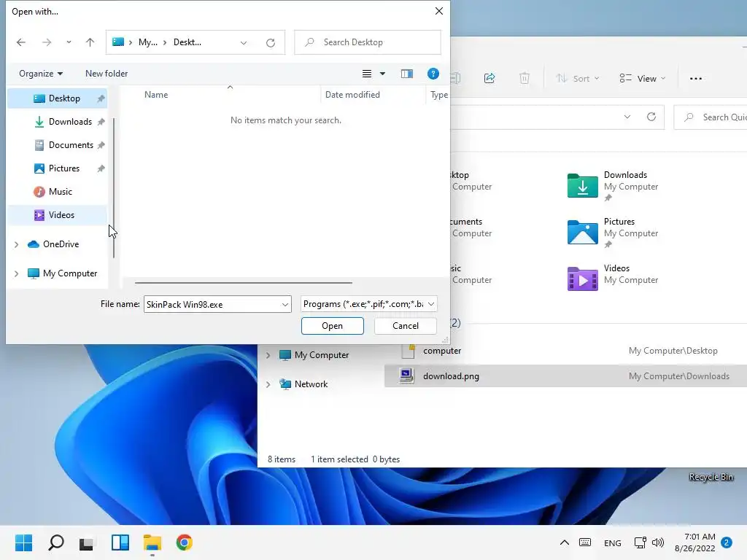The height and width of the screenshot is (560, 747).
Task: Go forward using the dialog's forward arrow
Action: [46, 42]
